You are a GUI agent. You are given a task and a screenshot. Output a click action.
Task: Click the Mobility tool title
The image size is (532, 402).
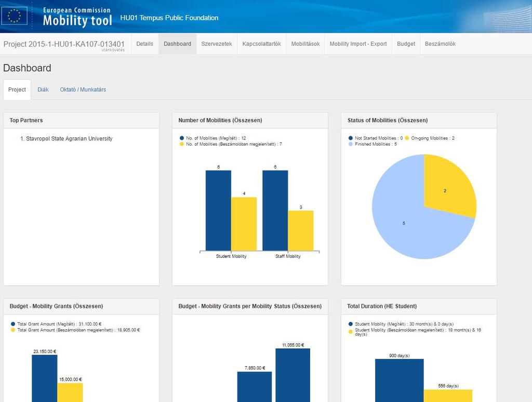click(77, 20)
